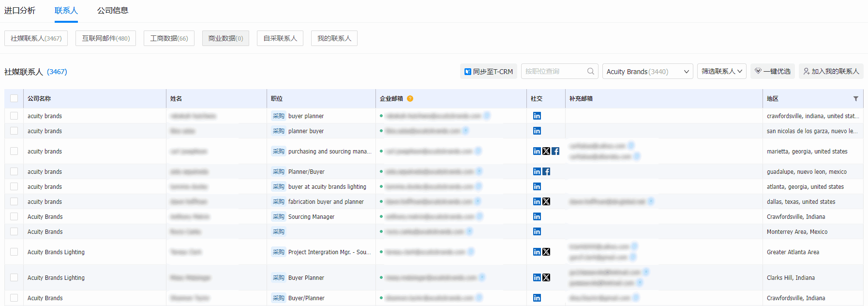Select checkbox for Monterrey Area, Mexico row
Screen dimensions: 868x306
(x=14, y=231)
